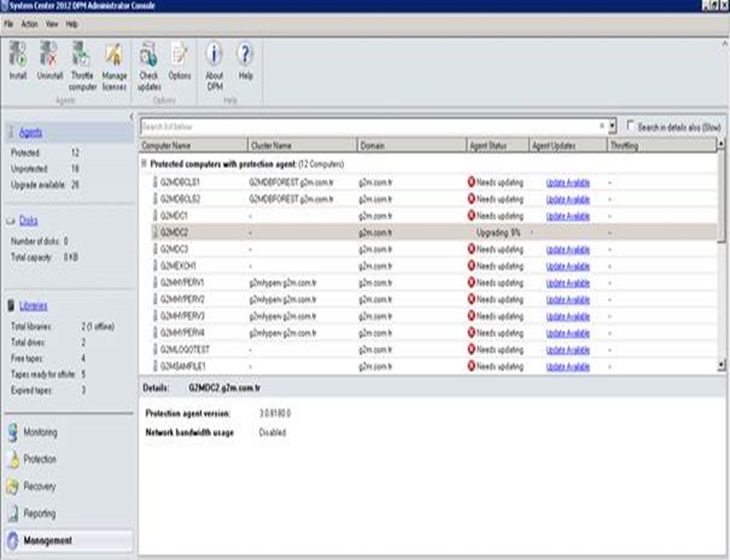Sort by Computer Name column header
The height and width of the screenshot is (560, 730).
(x=193, y=145)
